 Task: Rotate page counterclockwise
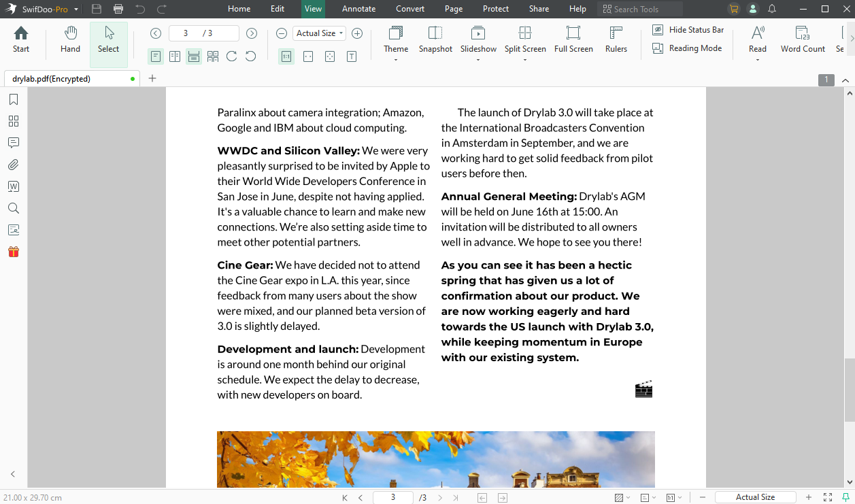tap(251, 56)
